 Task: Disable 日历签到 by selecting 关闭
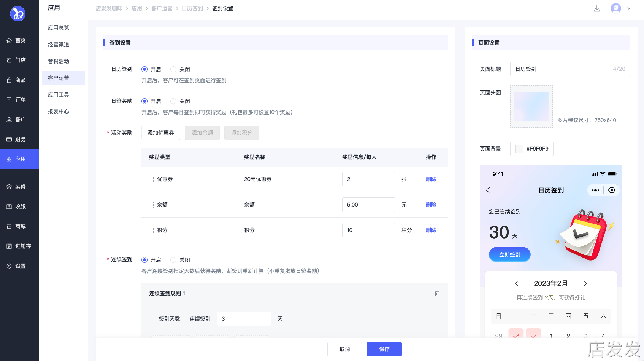[x=173, y=69]
